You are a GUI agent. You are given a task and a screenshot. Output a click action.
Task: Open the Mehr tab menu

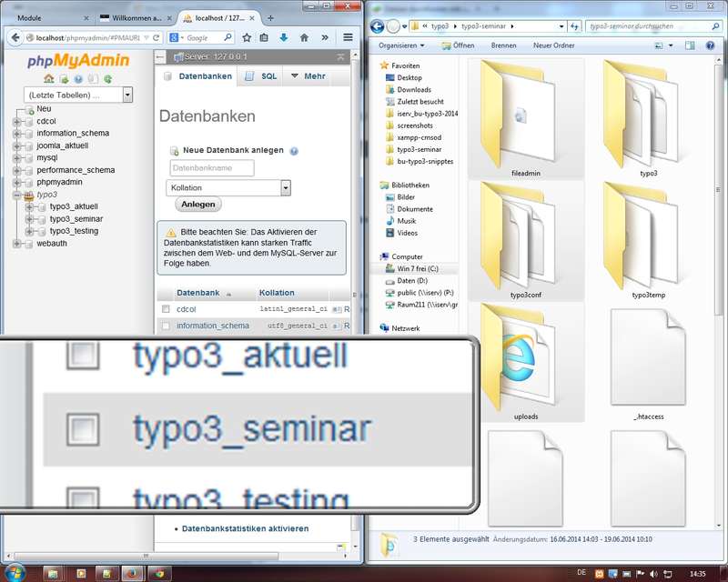(x=308, y=76)
